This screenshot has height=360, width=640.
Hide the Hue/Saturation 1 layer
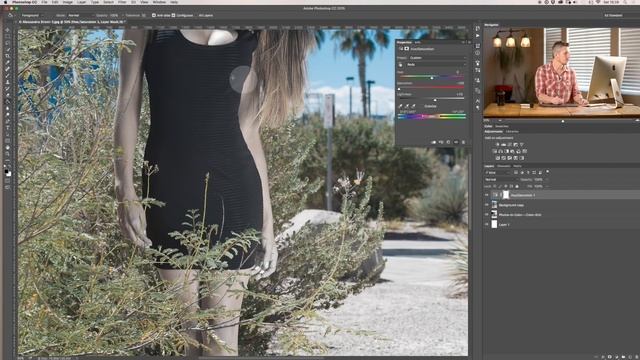click(x=487, y=195)
